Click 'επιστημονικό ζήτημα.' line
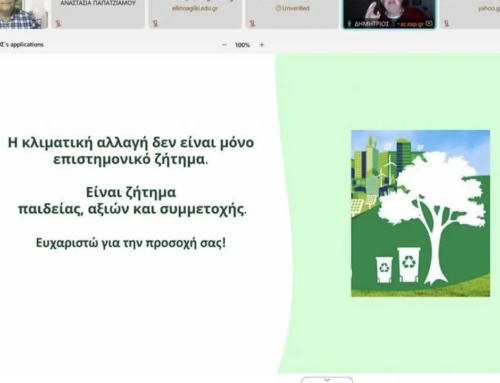500x383 pixels. tap(131, 159)
